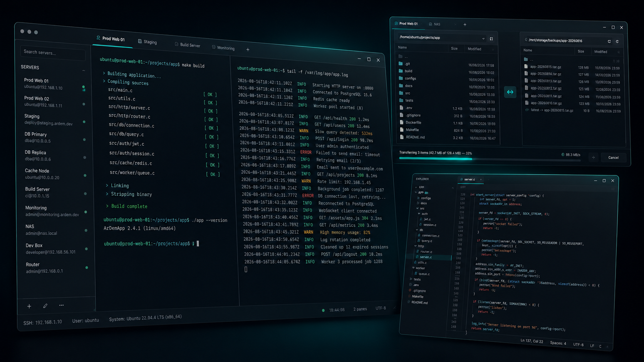
Task: Click the symlink icon beside latest -> app-20260815.tar.gz
Action: (x=527, y=110)
